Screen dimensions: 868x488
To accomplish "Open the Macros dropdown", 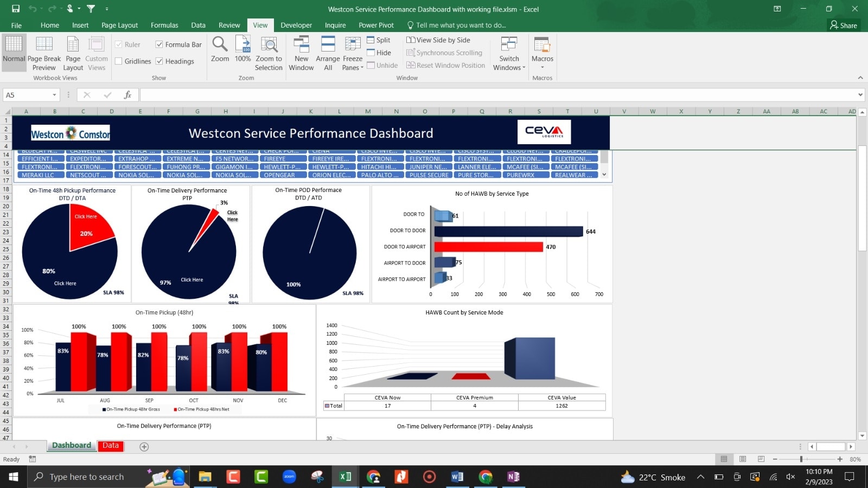I will coord(542,53).
